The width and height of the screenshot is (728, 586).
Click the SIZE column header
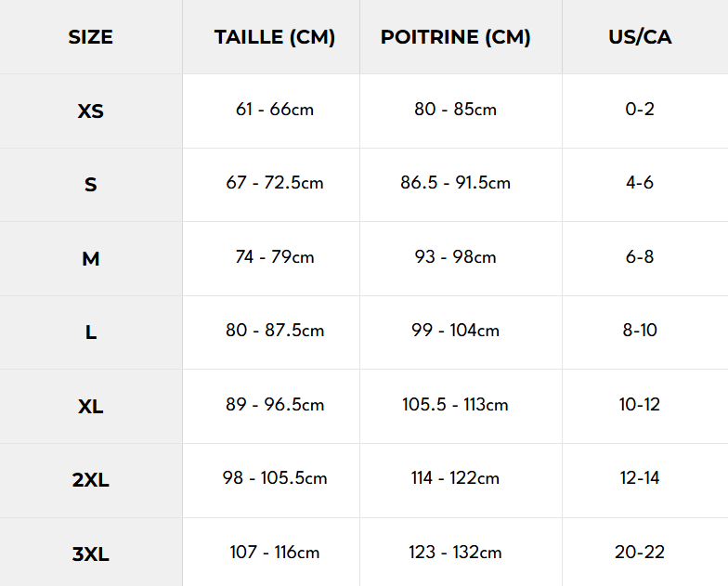coord(90,38)
